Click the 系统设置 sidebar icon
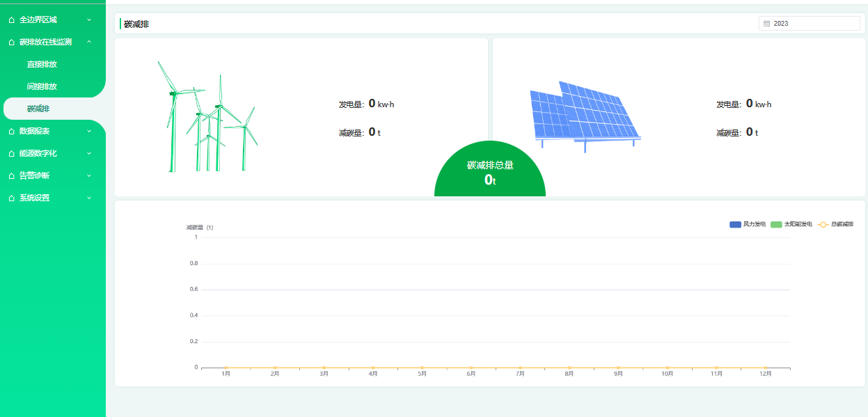The image size is (868, 417). (11, 198)
